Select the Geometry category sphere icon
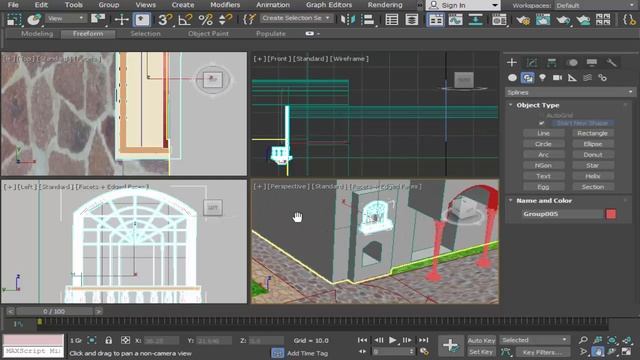The height and width of the screenshot is (360, 640). coord(513,78)
